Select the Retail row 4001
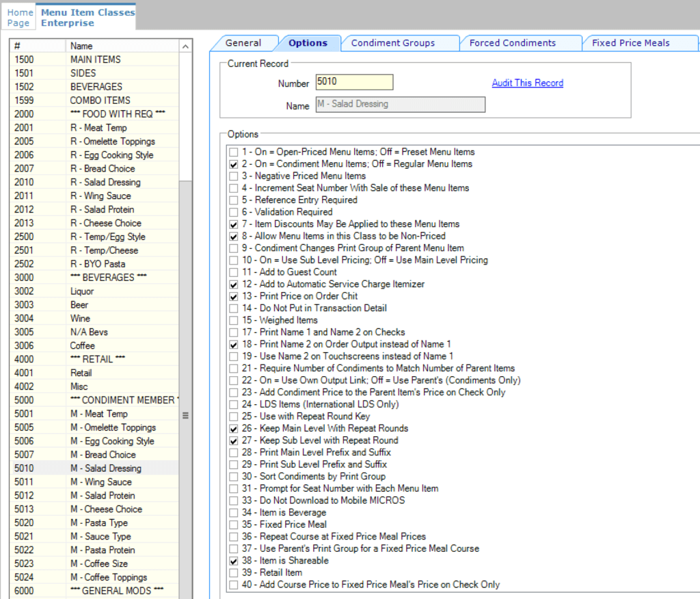The height and width of the screenshot is (599, 700). (94, 373)
